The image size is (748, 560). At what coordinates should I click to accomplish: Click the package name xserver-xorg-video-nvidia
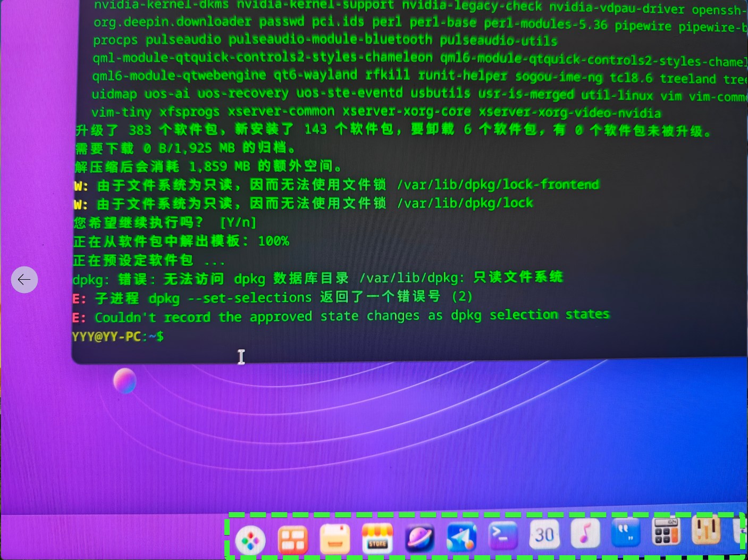click(570, 112)
